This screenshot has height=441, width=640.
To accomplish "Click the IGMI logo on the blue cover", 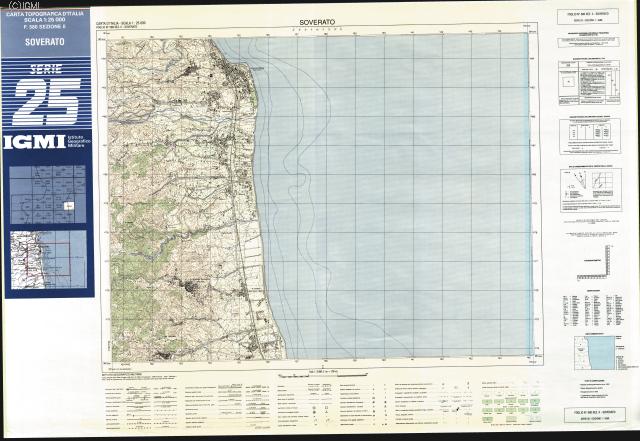I will coord(33,143).
